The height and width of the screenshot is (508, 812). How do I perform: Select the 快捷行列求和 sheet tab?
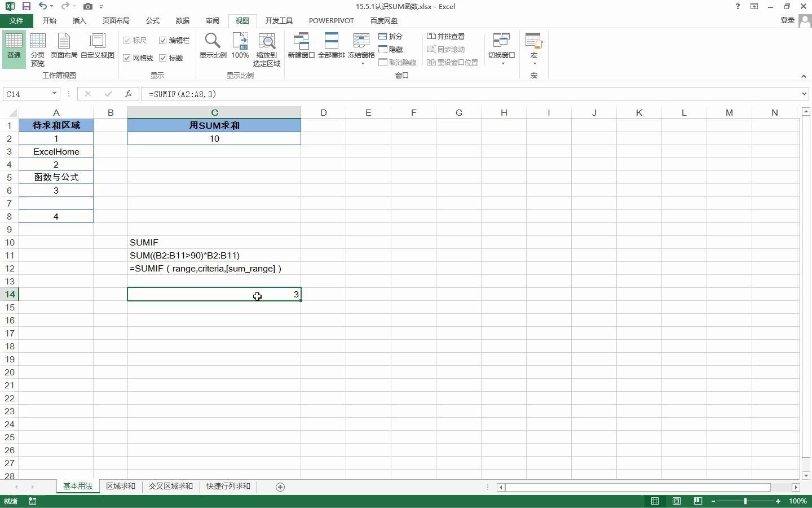coord(228,487)
